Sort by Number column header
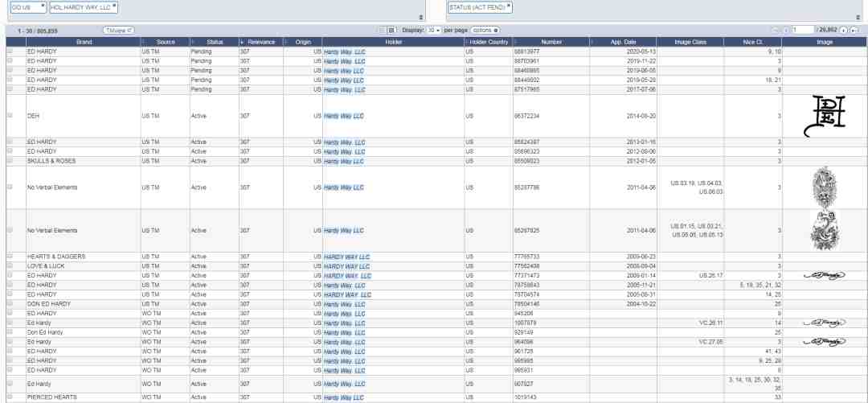This screenshot has height=403, width=868. pyautogui.click(x=551, y=42)
